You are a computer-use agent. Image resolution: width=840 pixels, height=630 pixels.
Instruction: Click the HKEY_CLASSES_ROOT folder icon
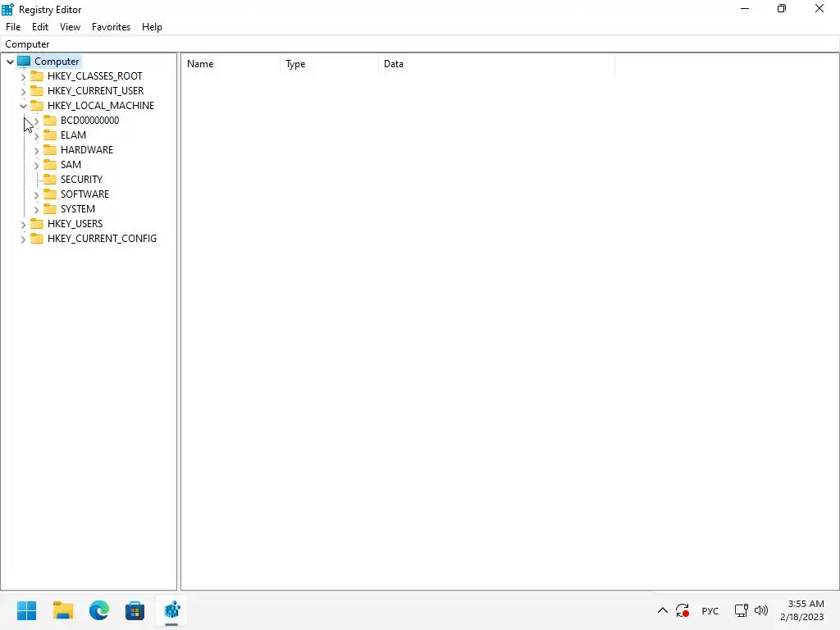tap(36, 75)
